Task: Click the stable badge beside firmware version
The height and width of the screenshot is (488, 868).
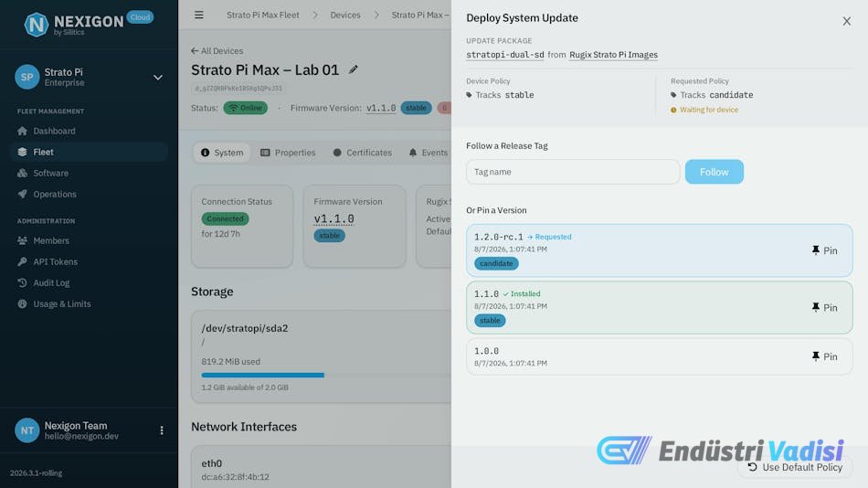Action: point(417,108)
